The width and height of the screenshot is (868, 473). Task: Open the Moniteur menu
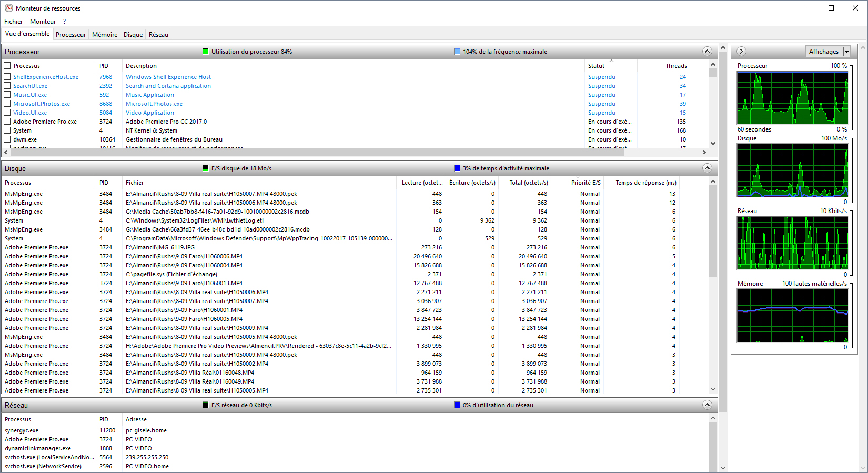coord(43,22)
